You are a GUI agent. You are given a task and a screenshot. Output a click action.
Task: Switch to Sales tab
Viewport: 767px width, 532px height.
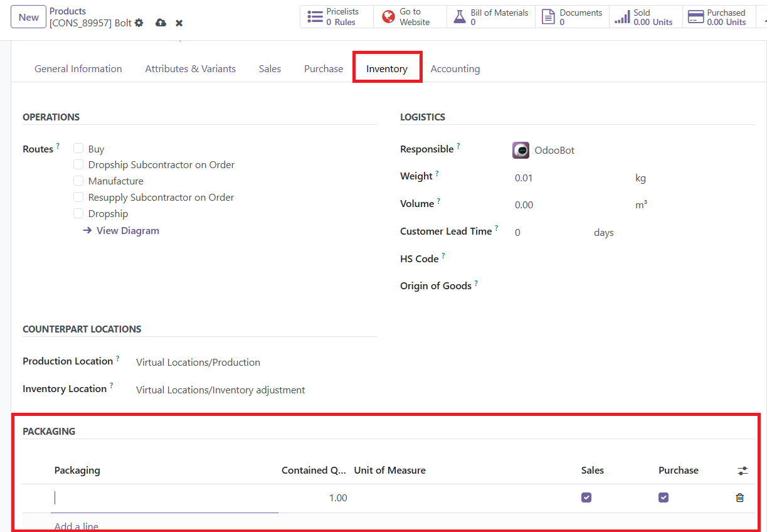tap(270, 69)
